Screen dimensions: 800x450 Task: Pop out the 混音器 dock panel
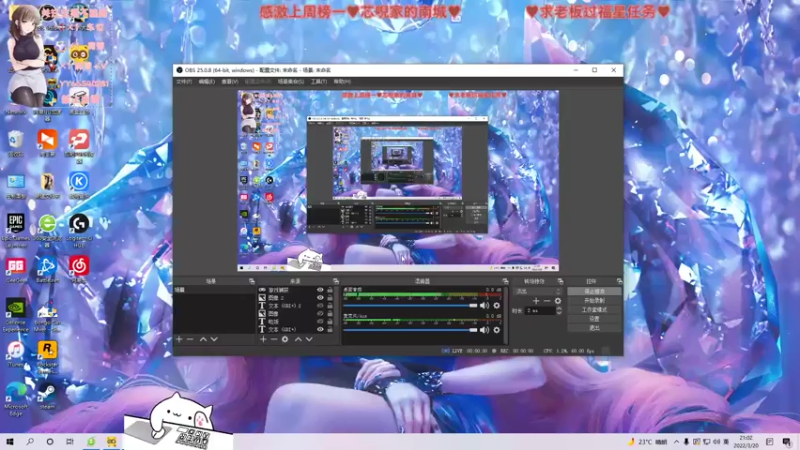pos(505,281)
